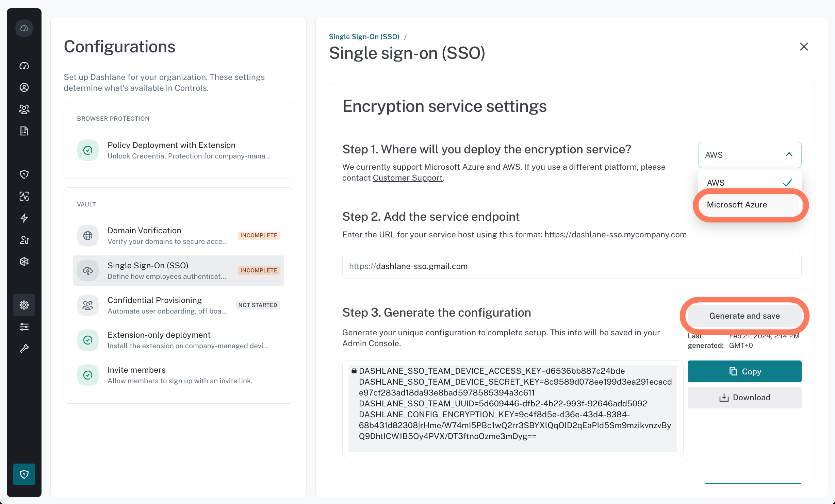Open the scan activity sidebar icon
The width and height of the screenshot is (835, 504).
(x=24, y=196)
